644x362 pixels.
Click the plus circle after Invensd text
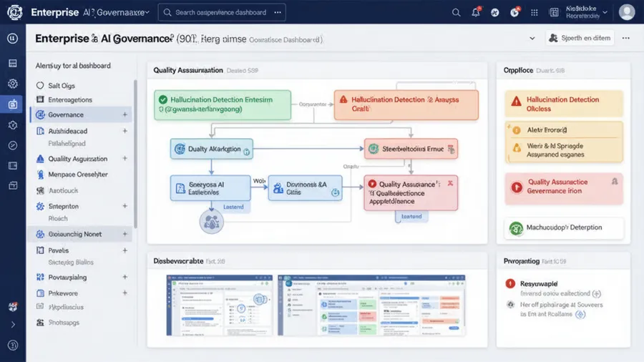pyautogui.click(x=597, y=294)
